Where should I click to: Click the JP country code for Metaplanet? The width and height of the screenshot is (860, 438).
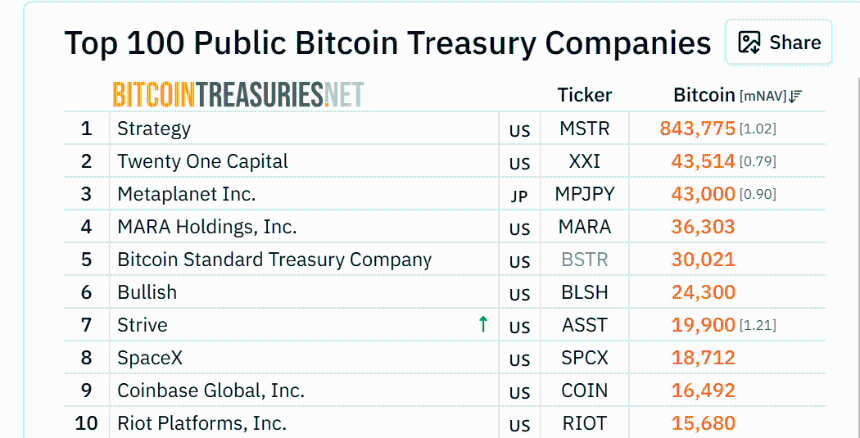pos(519,196)
